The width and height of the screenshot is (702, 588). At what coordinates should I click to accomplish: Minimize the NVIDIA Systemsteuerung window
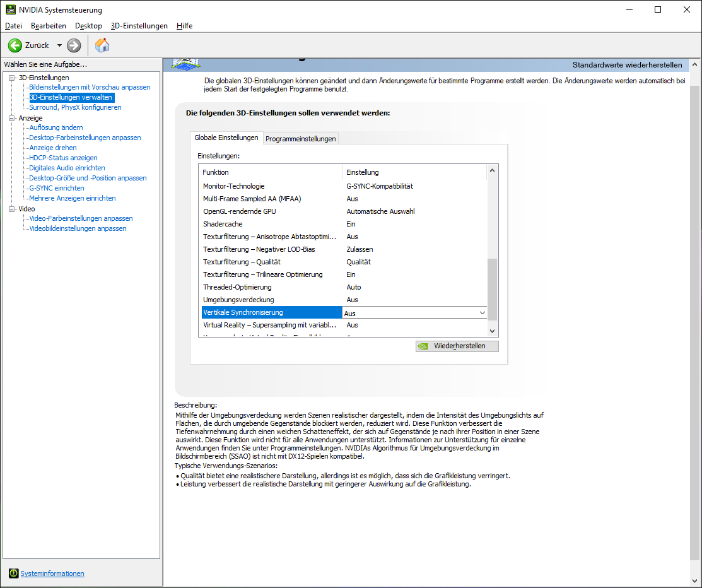629,9
